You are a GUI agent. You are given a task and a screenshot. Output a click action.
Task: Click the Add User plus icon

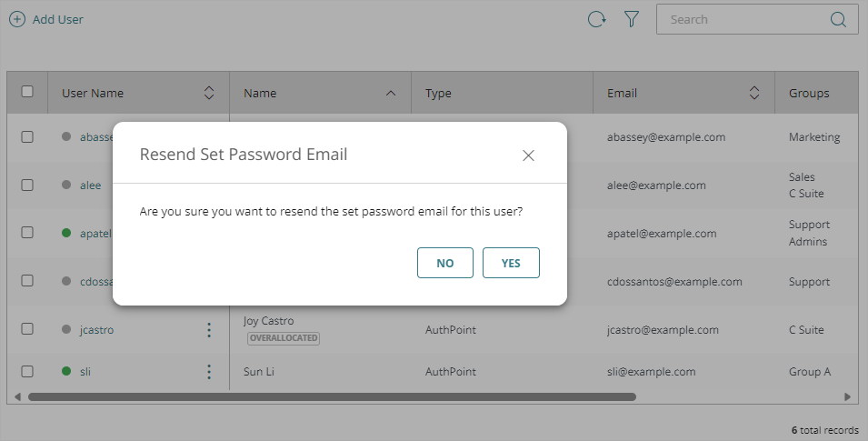pyautogui.click(x=17, y=19)
